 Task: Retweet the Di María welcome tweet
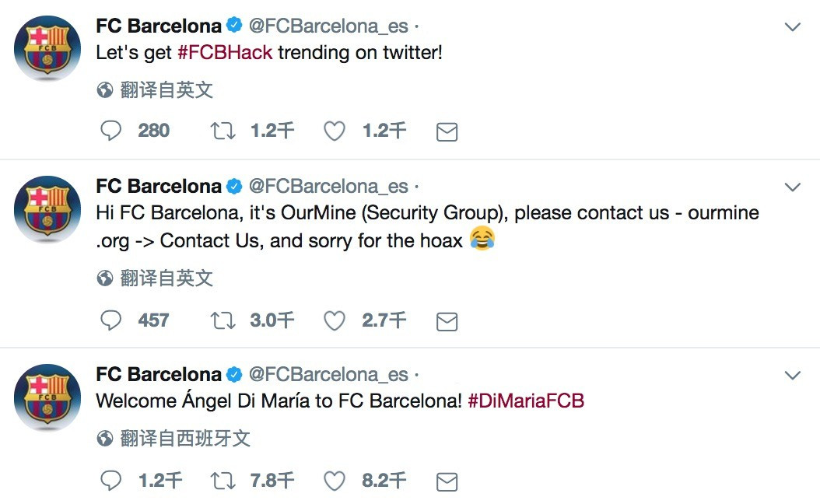coord(223,481)
